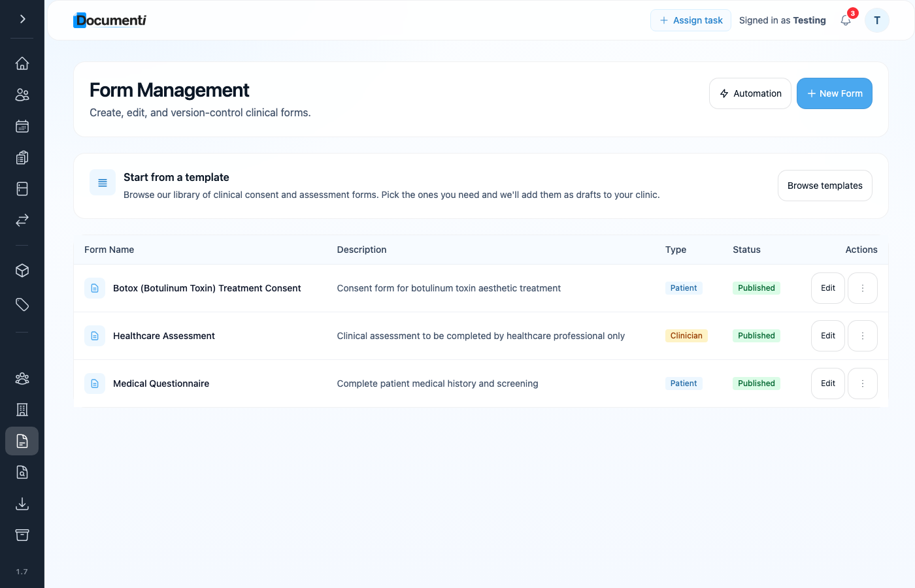Click the Documenti logo
The width and height of the screenshot is (915, 588).
click(110, 20)
